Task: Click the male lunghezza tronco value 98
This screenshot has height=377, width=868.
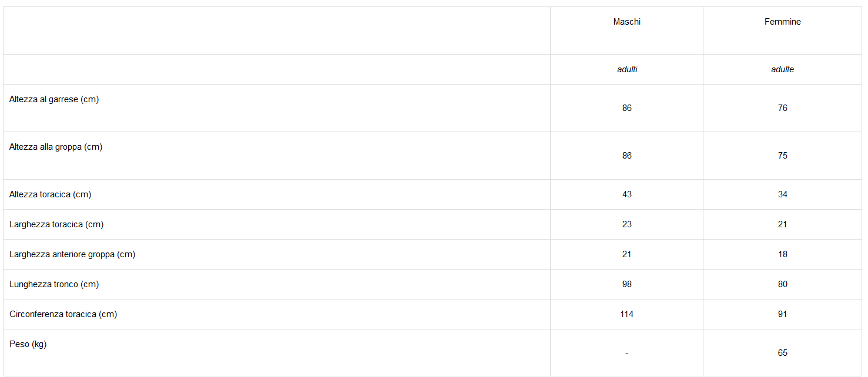Action: click(626, 284)
